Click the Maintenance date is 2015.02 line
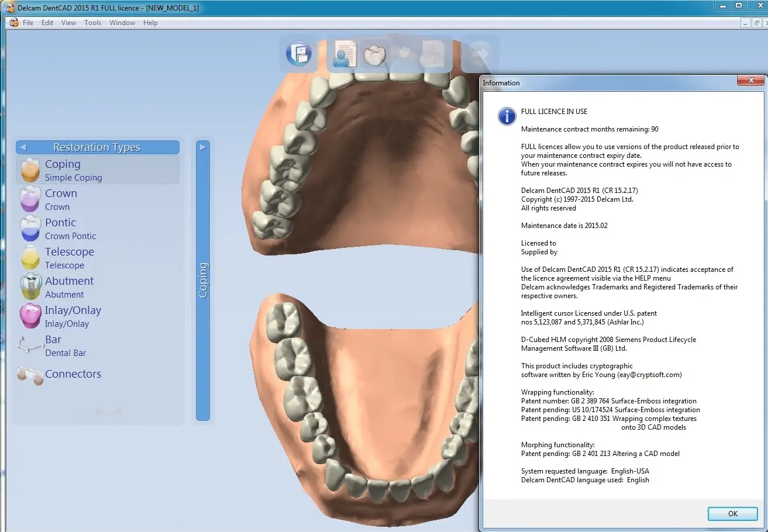768x532 pixels. tap(564, 226)
